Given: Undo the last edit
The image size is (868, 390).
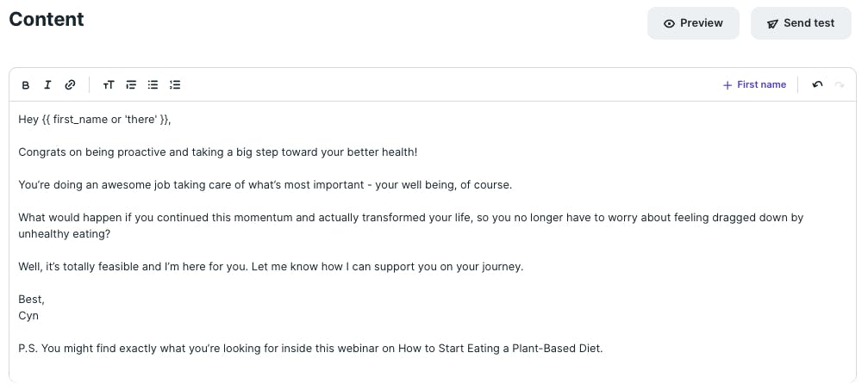Looking at the screenshot, I should click(817, 84).
